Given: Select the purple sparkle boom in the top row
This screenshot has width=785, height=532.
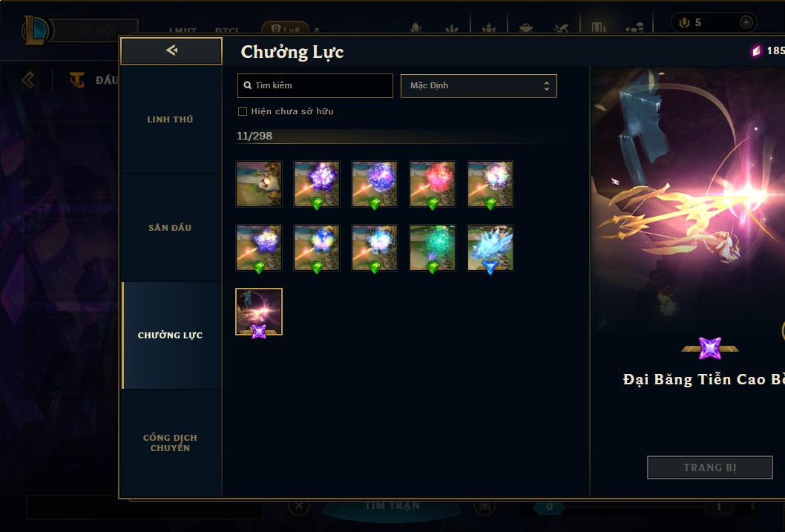Looking at the screenshot, I should tap(317, 184).
